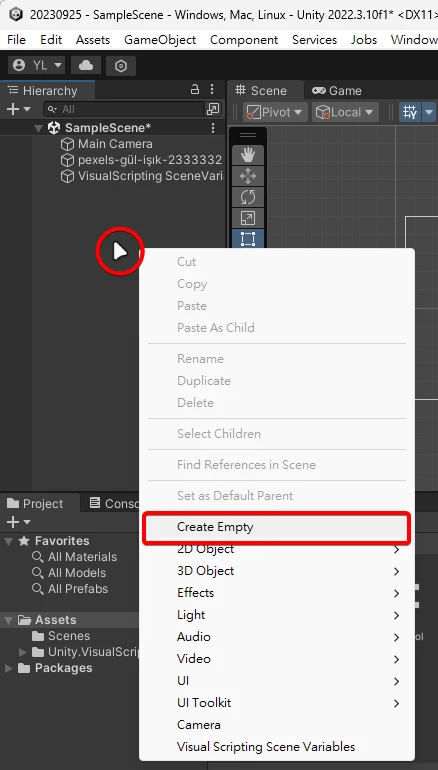Toggle grid visibility button in Scene toolbar
Viewport: 438px width, 770px height.
tap(410, 112)
